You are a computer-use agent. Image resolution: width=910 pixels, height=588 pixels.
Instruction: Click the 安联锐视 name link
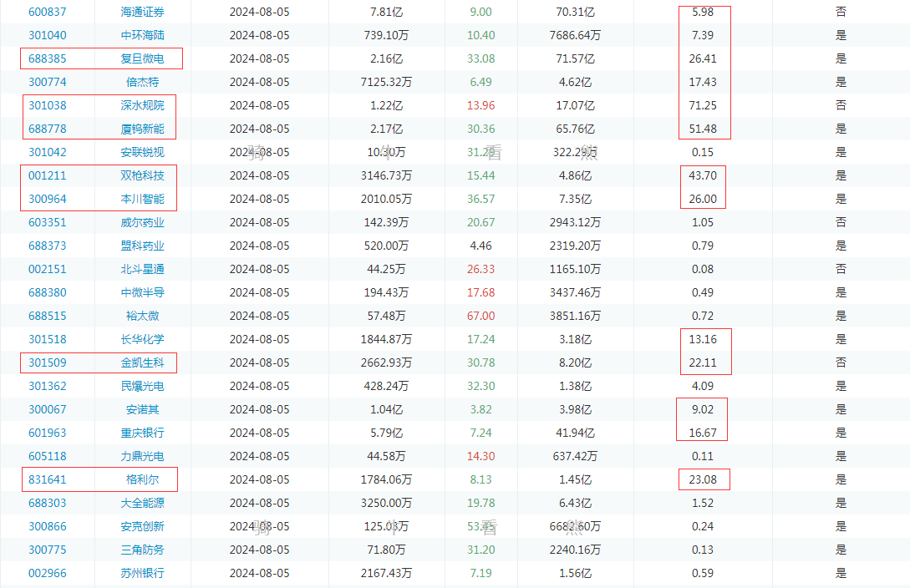(142, 153)
